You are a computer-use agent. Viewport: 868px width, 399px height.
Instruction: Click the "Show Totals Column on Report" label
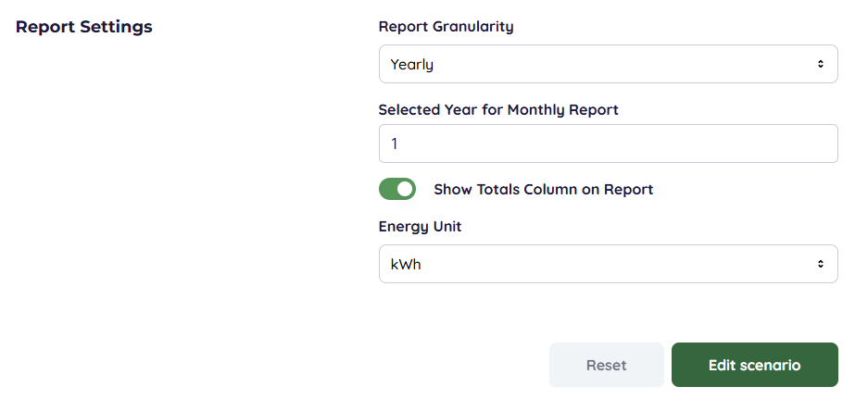click(543, 190)
